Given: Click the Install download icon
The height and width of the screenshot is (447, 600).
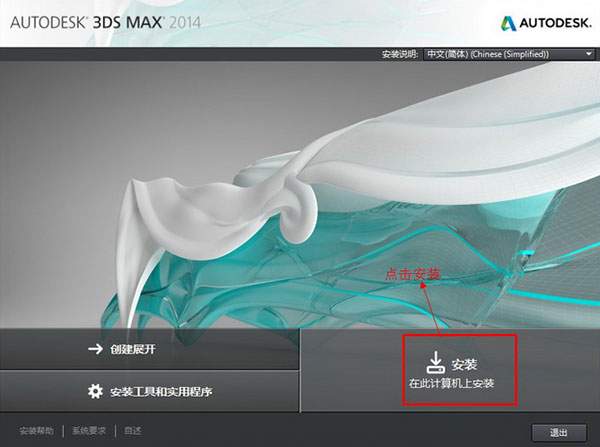Looking at the screenshot, I should click(435, 362).
